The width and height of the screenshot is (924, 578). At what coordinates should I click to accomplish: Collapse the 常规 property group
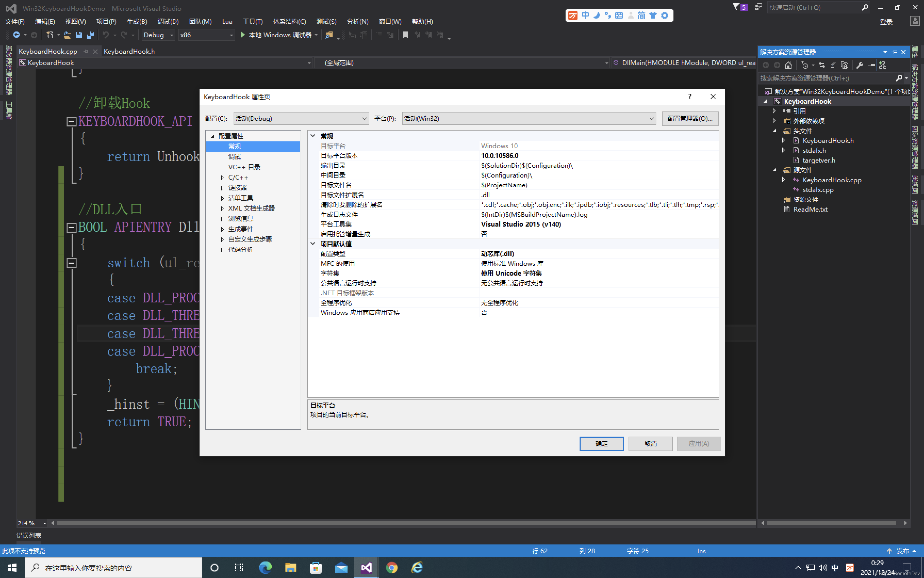pyautogui.click(x=313, y=136)
